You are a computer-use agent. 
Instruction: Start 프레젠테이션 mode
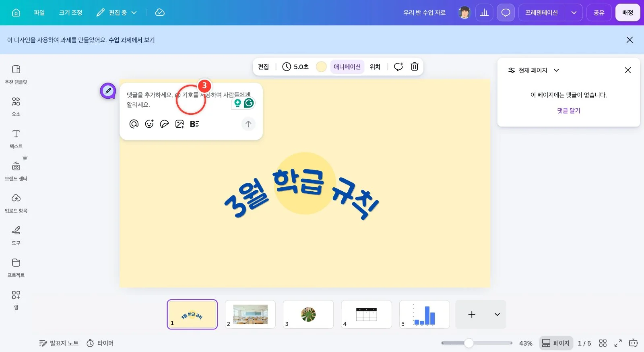point(541,12)
